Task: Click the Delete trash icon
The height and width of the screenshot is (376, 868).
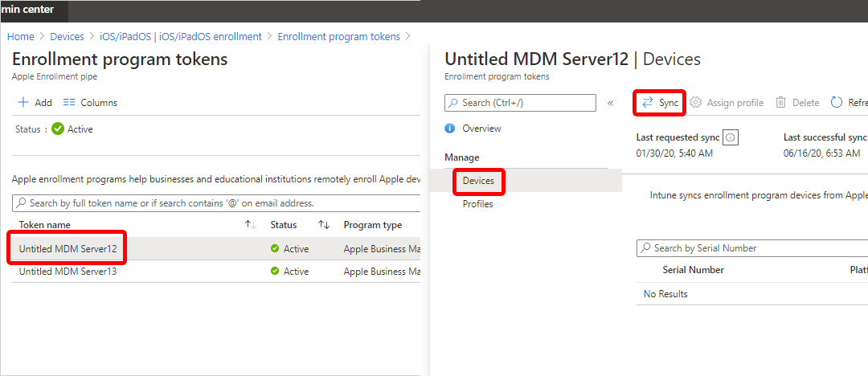Action: tap(780, 103)
